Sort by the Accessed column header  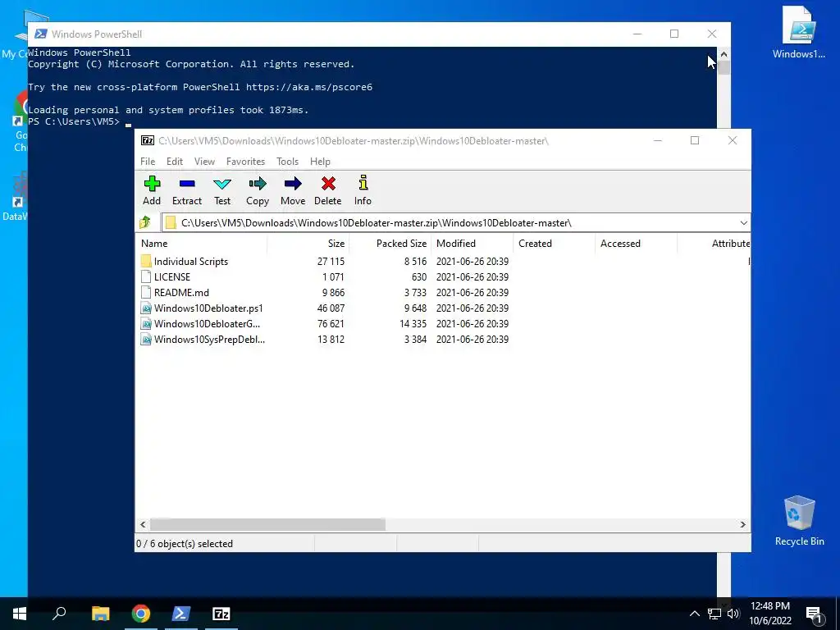(636, 243)
